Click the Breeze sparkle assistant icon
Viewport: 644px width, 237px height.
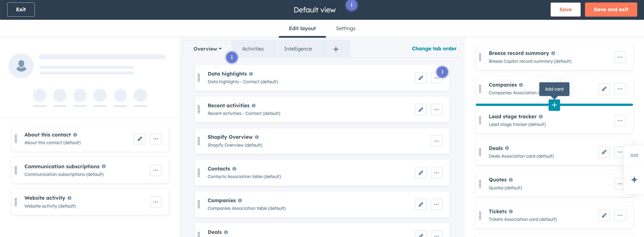pyautogui.click(x=634, y=180)
